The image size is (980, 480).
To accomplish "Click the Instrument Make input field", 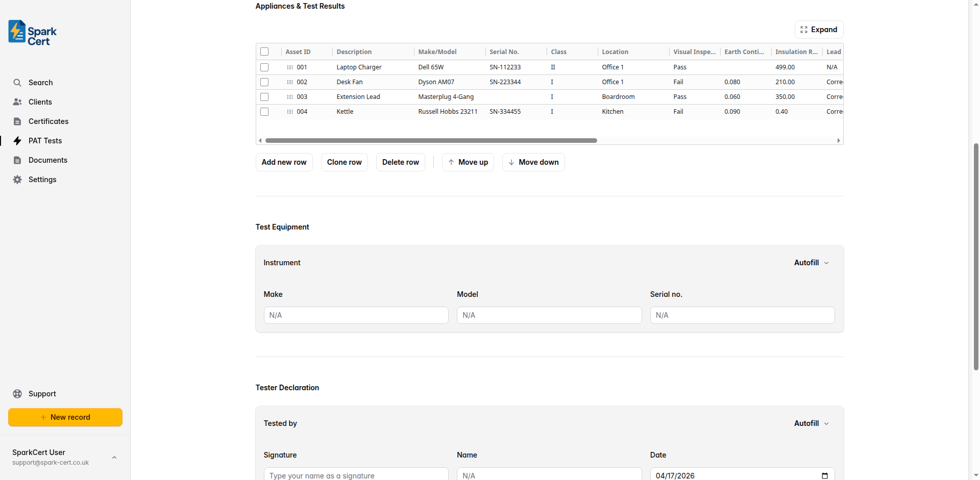I will click(356, 315).
